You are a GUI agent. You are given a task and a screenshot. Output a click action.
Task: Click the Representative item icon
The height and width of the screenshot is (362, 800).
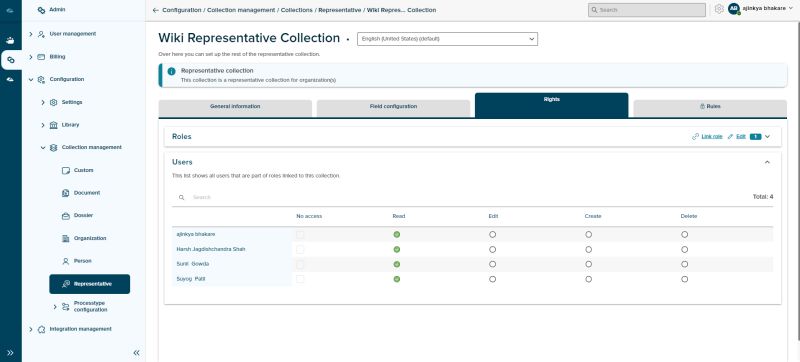tap(65, 284)
